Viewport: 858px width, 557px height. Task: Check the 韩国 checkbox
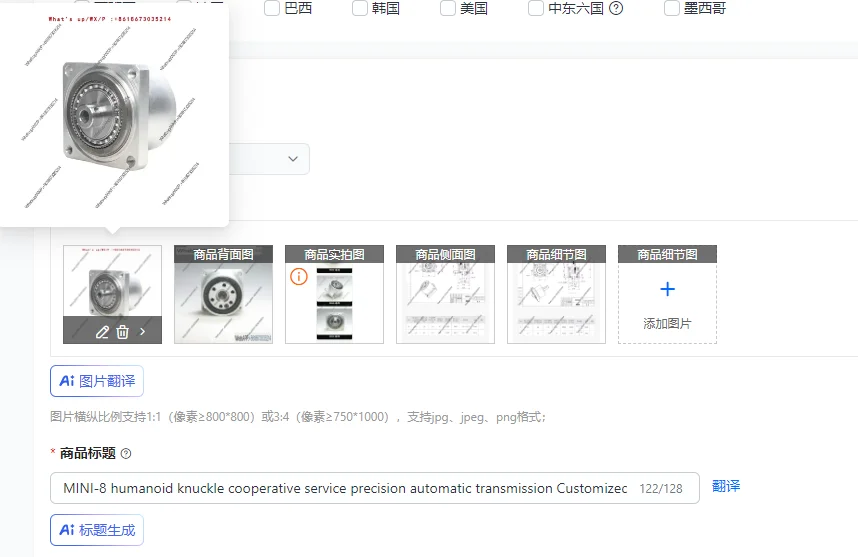[360, 8]
